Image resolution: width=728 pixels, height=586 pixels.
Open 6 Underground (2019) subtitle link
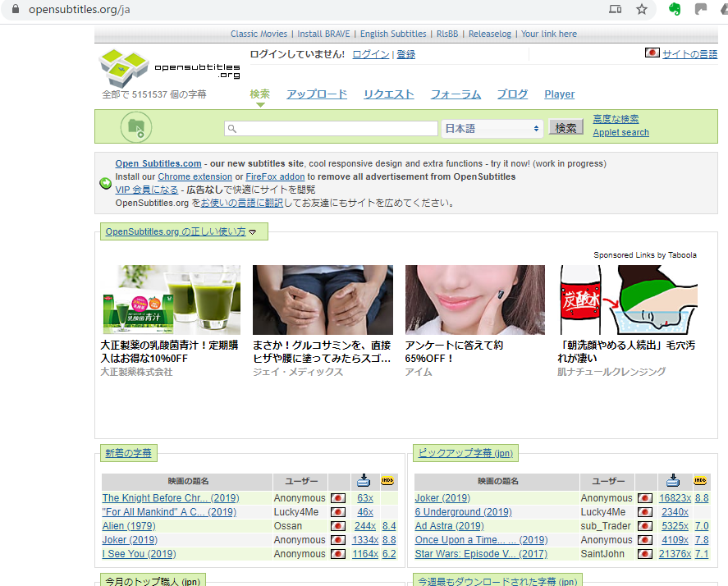point(464,511)
